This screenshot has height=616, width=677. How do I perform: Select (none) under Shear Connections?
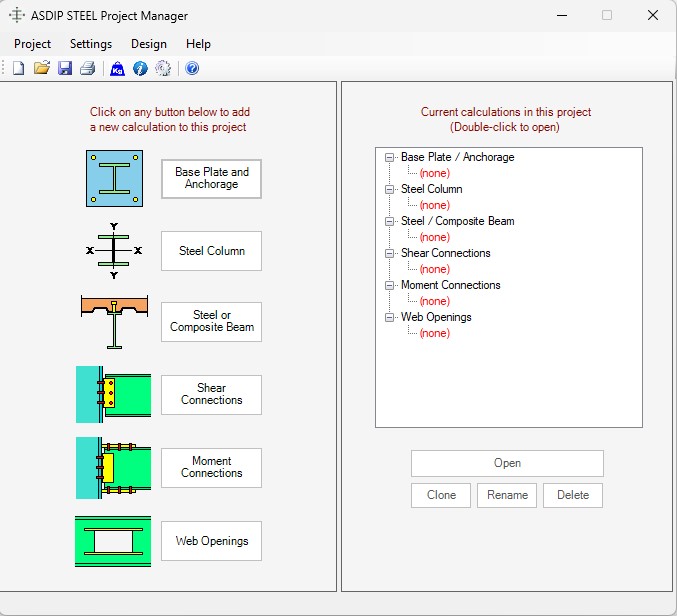click(435, 269)
